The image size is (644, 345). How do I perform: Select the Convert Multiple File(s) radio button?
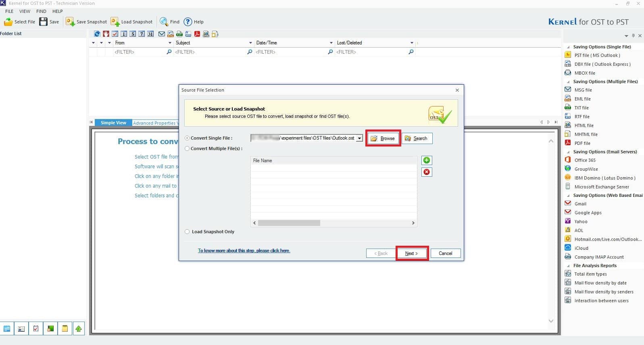[187, 148]
